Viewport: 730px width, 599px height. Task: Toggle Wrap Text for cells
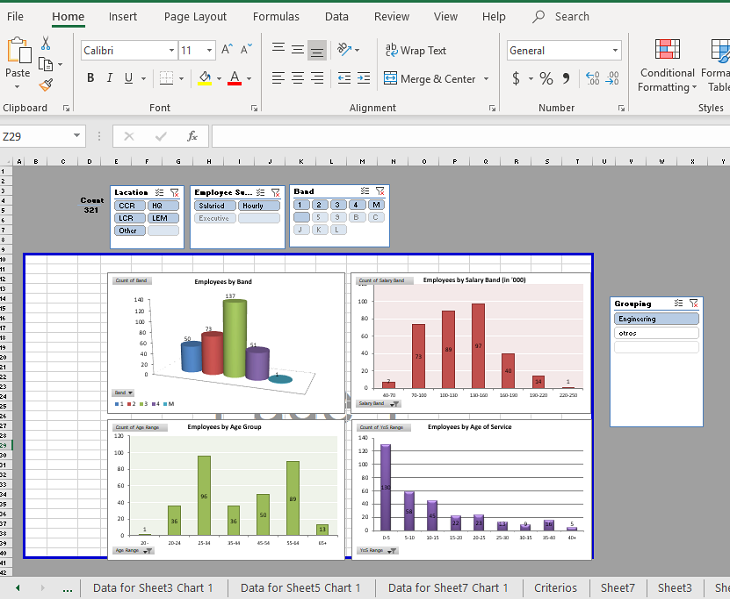tap(415, 50)
